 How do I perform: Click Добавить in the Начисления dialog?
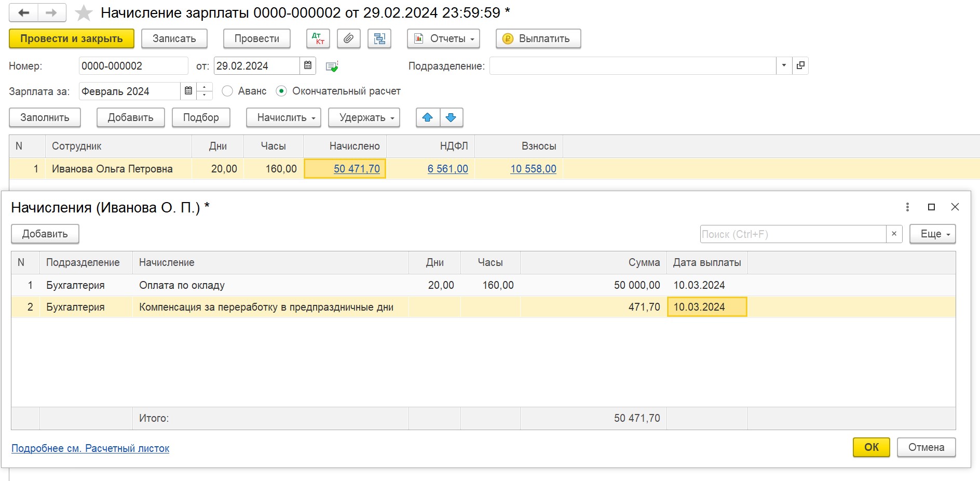[45, 234]
